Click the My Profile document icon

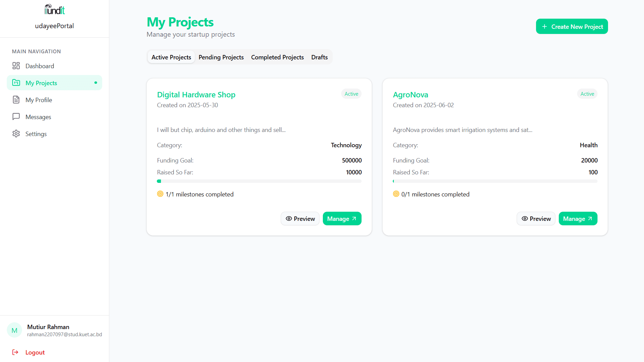point(16,100)
